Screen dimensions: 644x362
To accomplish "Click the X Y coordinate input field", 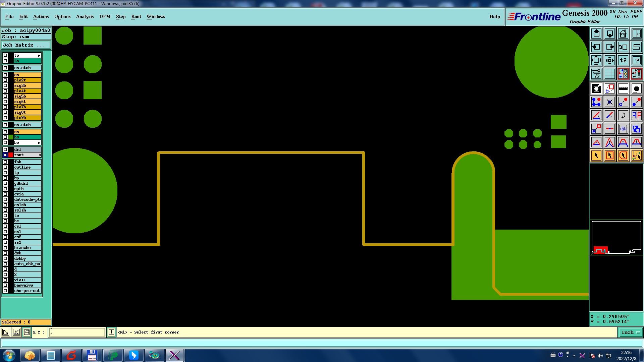I will click(x=77, y=332).
